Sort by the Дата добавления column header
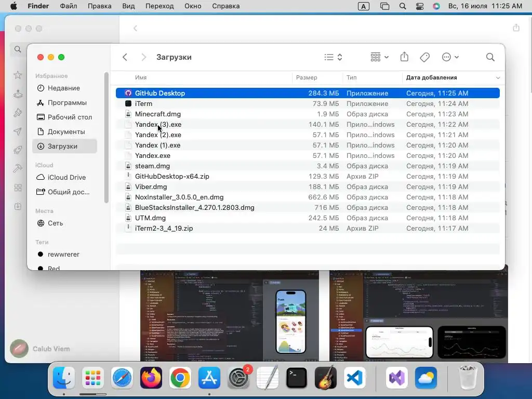The height and width of the screenshot is (399, 532). 431,77
